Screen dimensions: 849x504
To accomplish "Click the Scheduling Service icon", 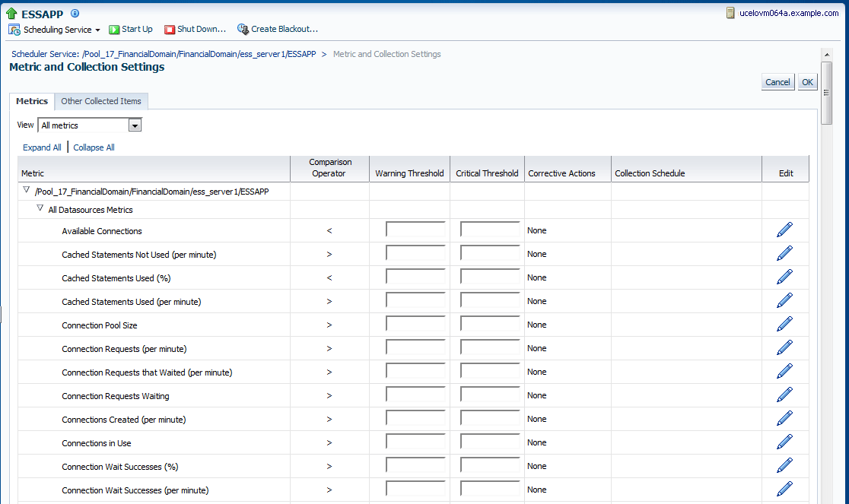I will [x=14, y=29].
